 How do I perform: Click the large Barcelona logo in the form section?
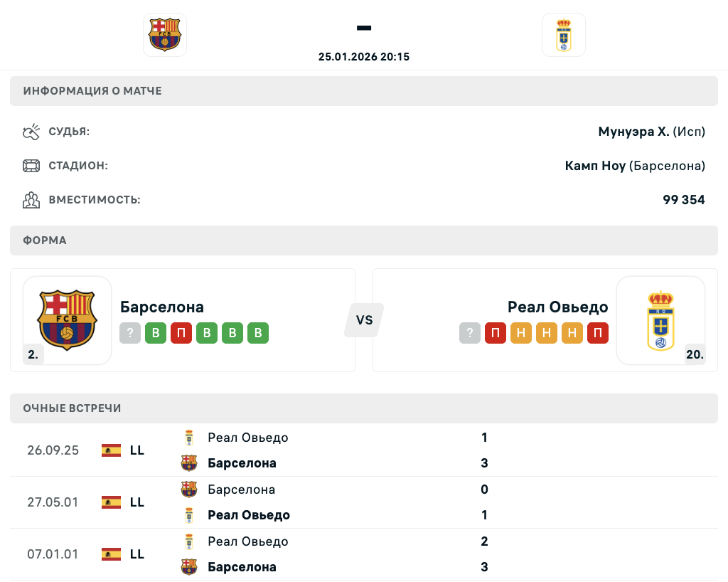pyautogui.click(x=67, y=320)
